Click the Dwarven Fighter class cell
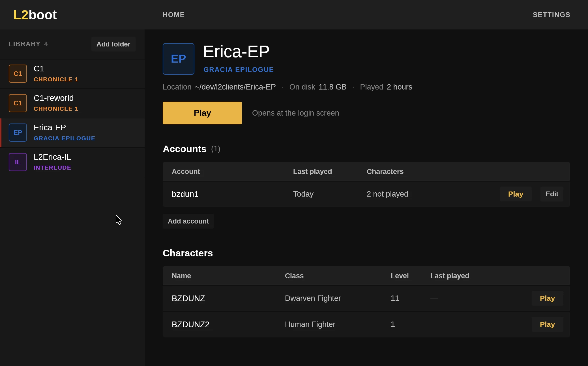588x366 pixels. [x=313, y=298]
